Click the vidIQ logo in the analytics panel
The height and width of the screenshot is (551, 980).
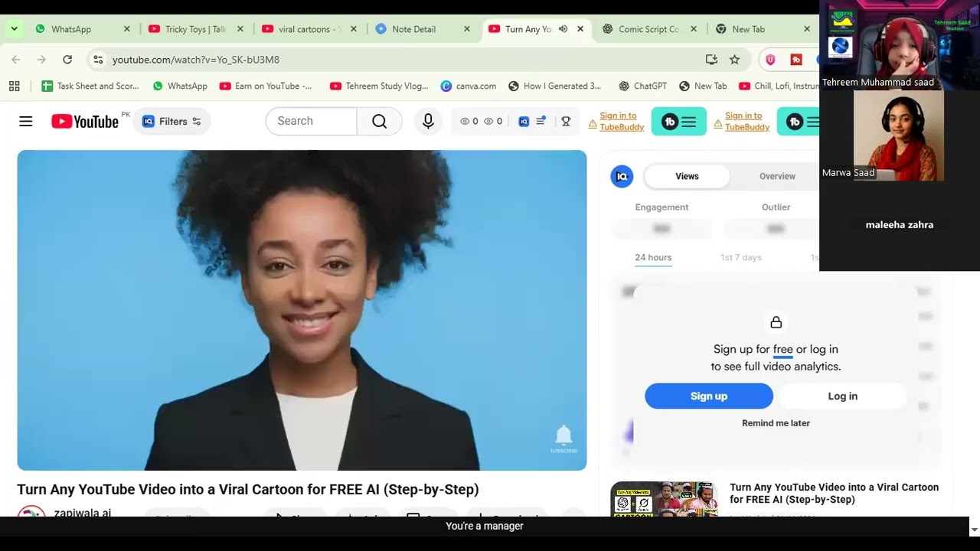(x=622, y=176)
